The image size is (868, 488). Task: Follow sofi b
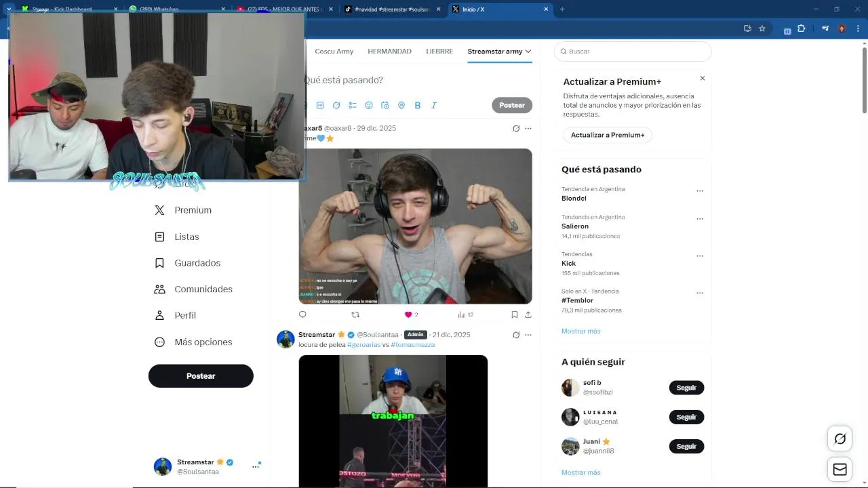686,388
